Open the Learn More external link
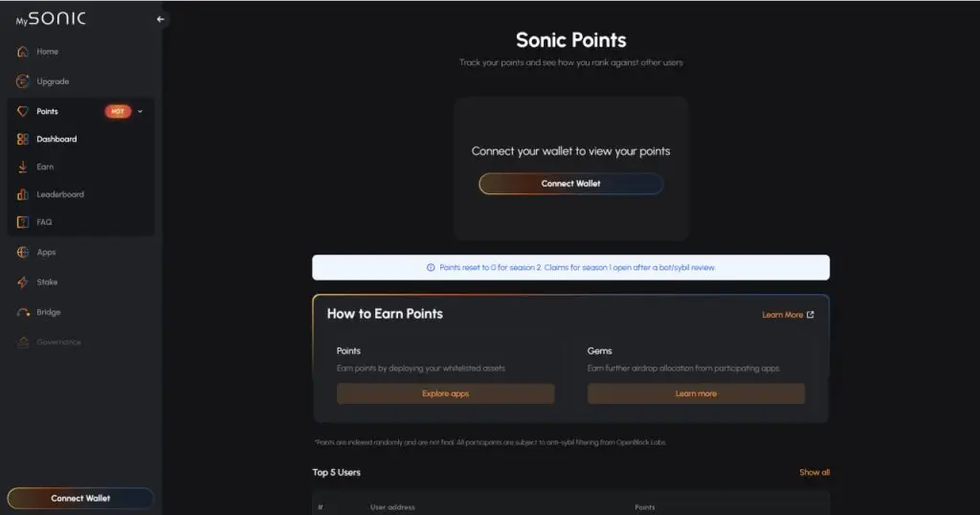 (x=788, y=315)
